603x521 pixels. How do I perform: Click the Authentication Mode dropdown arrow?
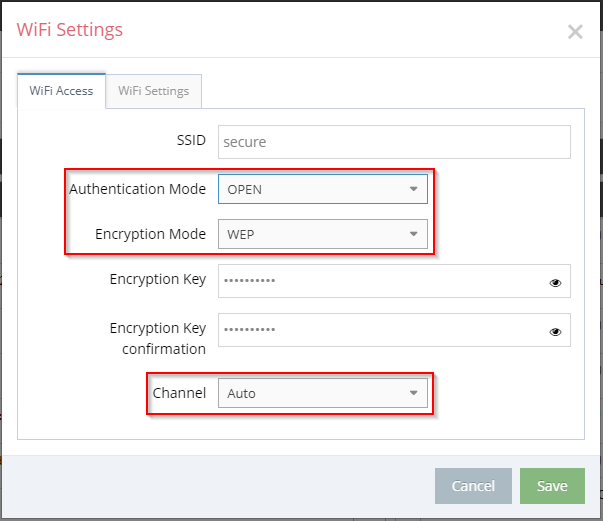tap(413, 189)
